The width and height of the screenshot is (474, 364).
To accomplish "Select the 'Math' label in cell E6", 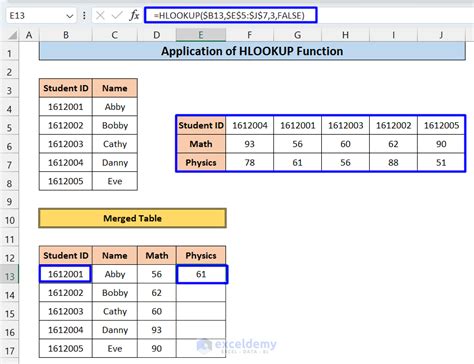I will coord(201,144).
